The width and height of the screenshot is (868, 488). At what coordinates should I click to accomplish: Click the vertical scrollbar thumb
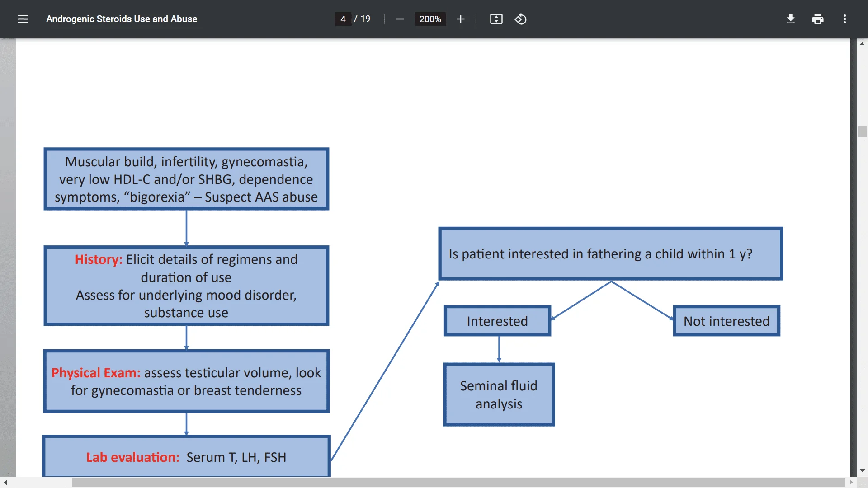tap(862, 131)
